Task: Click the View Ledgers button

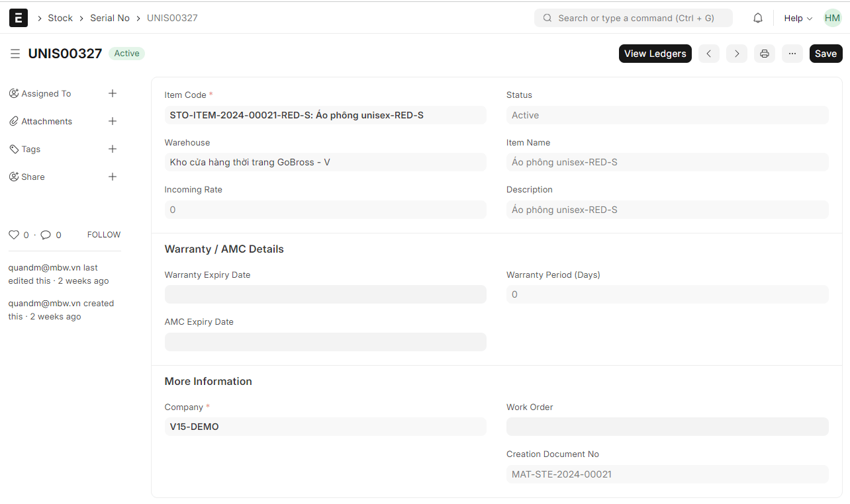Action: pyautogui.click(x=655, y=54)
